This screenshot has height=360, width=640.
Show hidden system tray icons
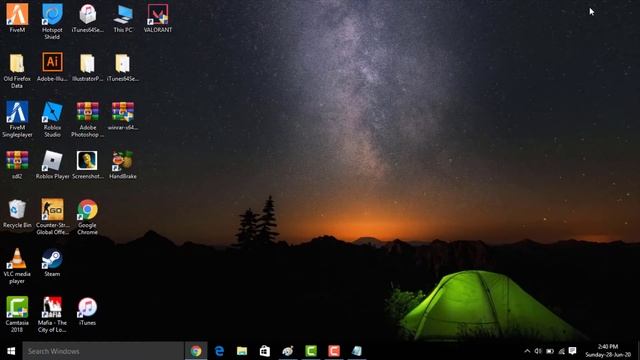[x=527, y=351]
